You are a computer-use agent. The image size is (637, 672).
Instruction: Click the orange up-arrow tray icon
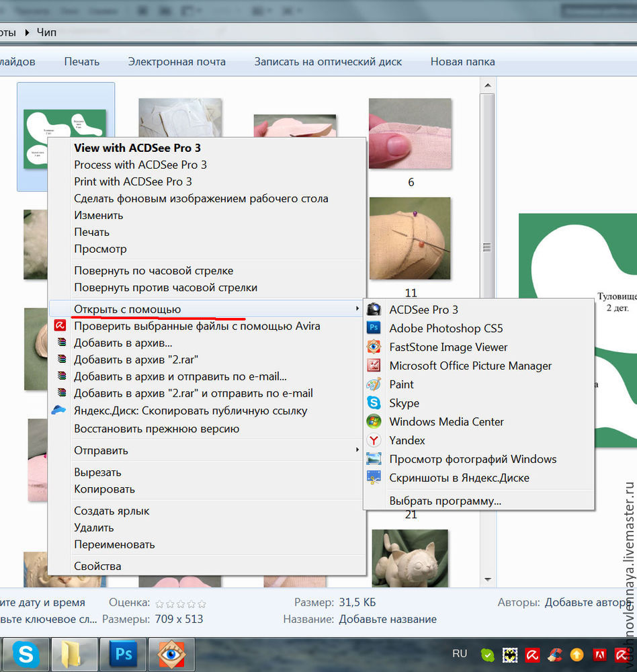577,655
